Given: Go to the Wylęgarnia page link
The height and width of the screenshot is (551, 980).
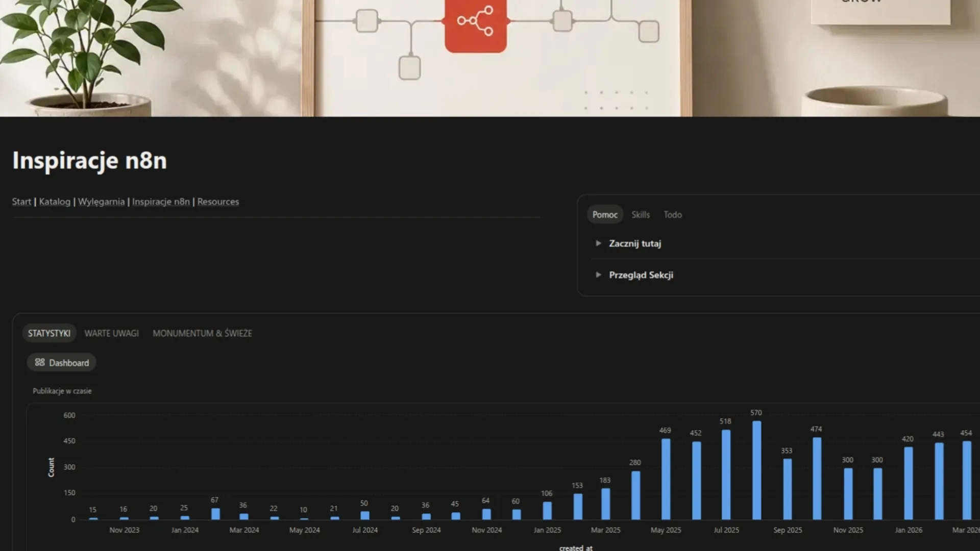Looking at the screenshot, I should (101, 202).
